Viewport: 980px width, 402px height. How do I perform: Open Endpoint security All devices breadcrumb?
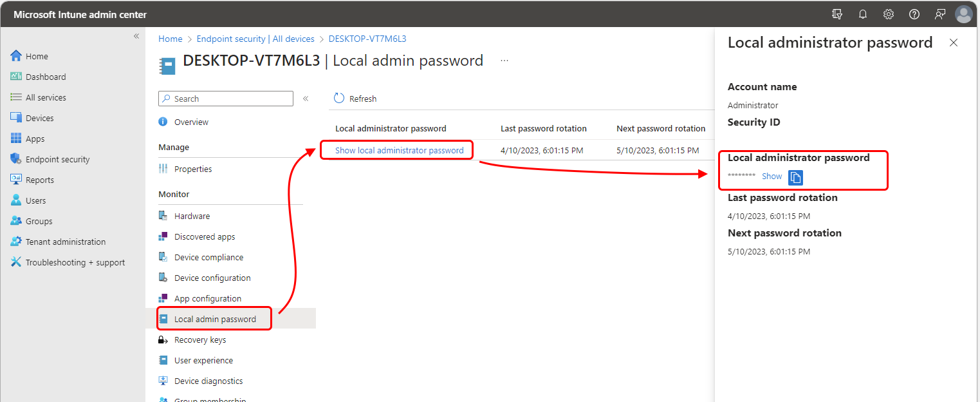(x=255, y=39)
